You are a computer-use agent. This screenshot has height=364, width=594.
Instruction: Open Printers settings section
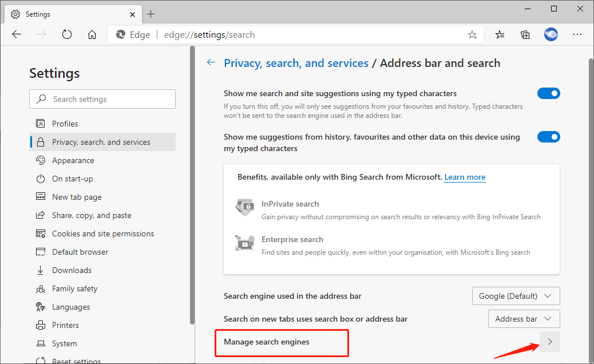click(x=102, y=325)
